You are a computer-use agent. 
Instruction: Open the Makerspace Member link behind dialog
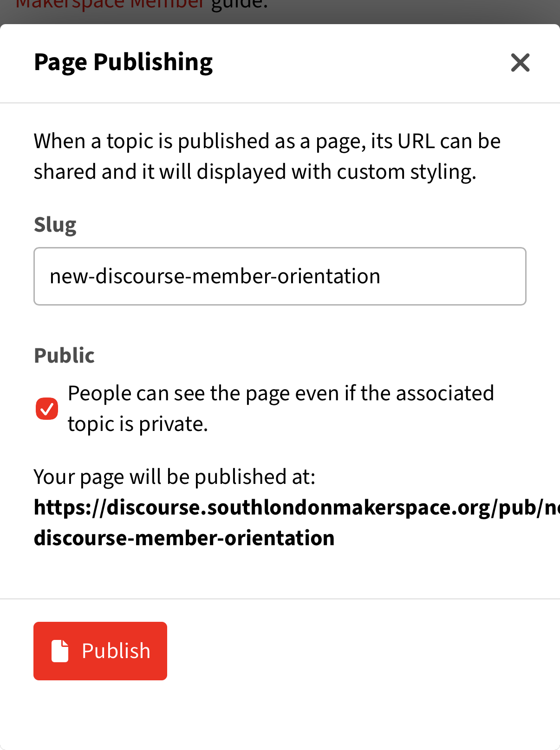[x=110, y=6]
